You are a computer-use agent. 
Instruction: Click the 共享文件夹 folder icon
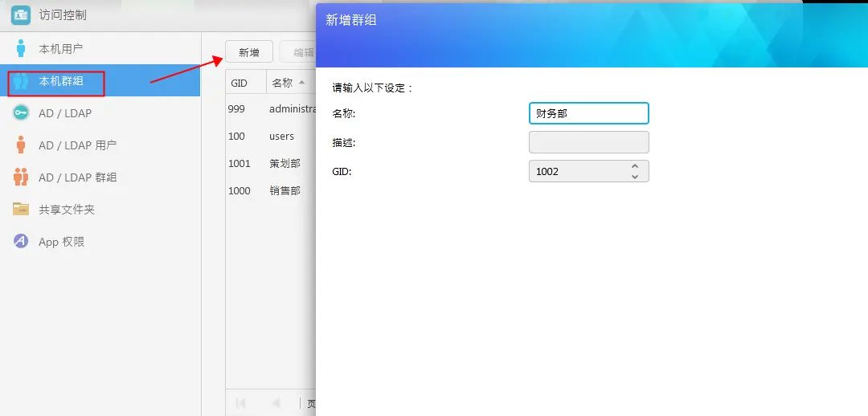[21, 209]
